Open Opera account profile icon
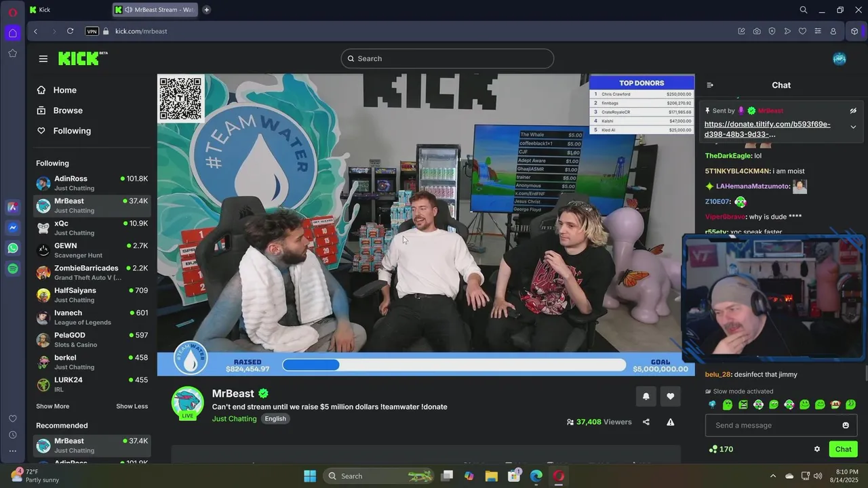The width and height of the screenshot is (868, 488). click(x=833, y=31)
